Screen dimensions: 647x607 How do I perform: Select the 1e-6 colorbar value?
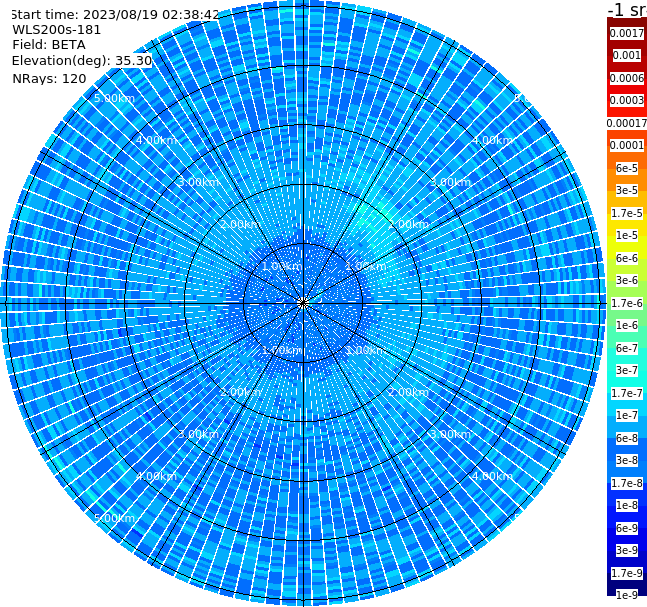[x=627, y=326]
